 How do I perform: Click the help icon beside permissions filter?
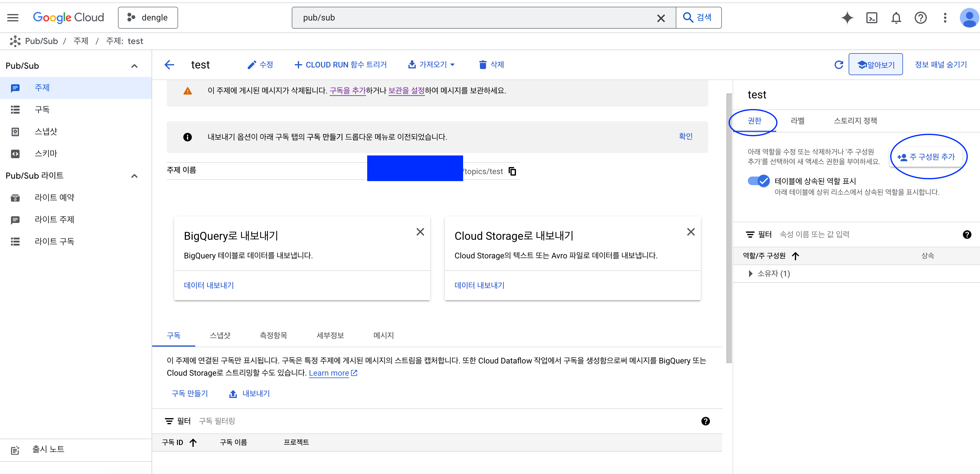pyautogui.click(x=967, y=234)
